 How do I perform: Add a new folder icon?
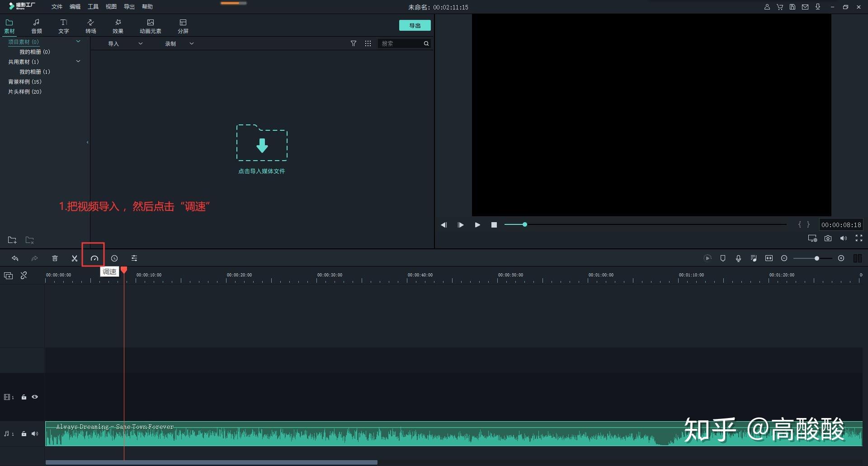pyautogui.click(x=12, y=240)
